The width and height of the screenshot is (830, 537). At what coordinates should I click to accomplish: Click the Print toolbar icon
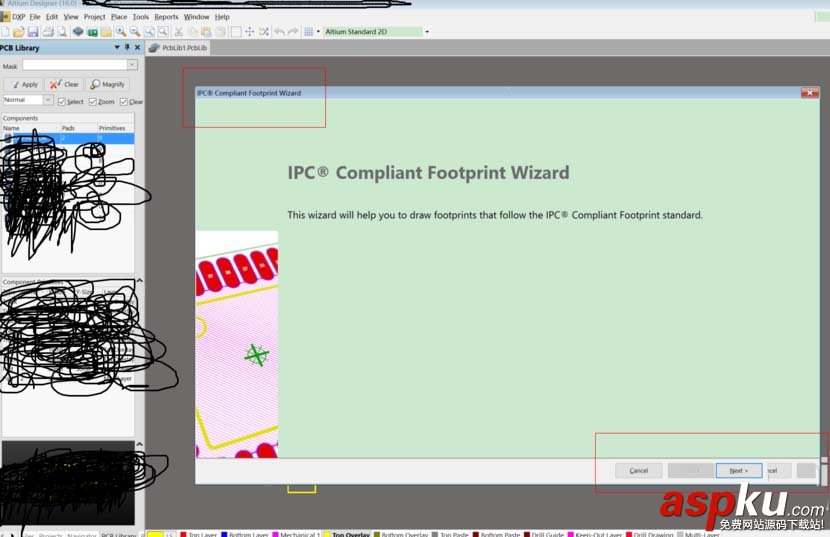[48, 32]
